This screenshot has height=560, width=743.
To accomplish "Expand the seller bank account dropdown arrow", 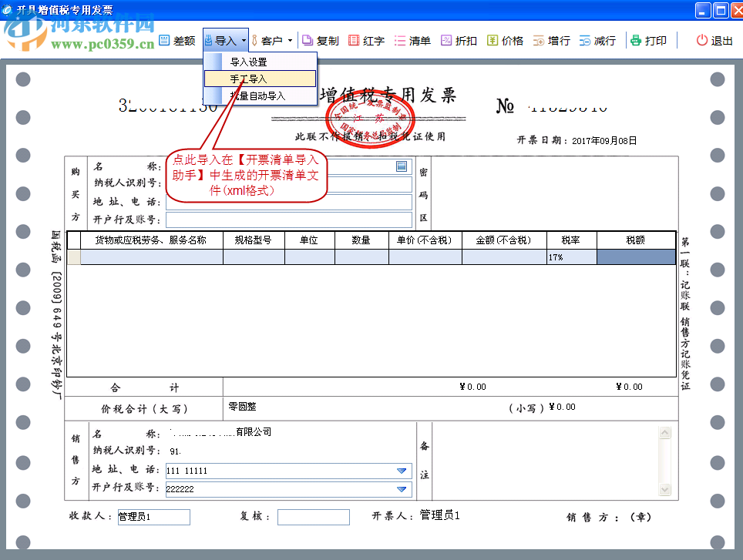I will coord(401,489).
